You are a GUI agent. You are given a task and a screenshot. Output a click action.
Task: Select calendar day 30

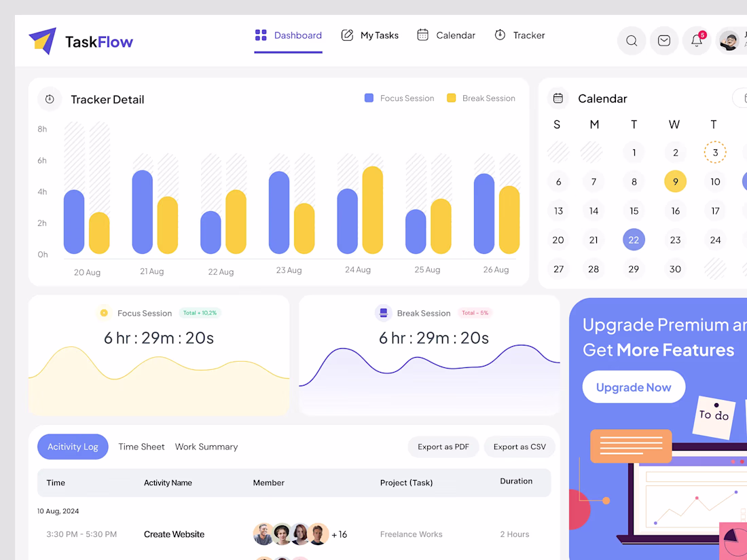pos(675,269)
